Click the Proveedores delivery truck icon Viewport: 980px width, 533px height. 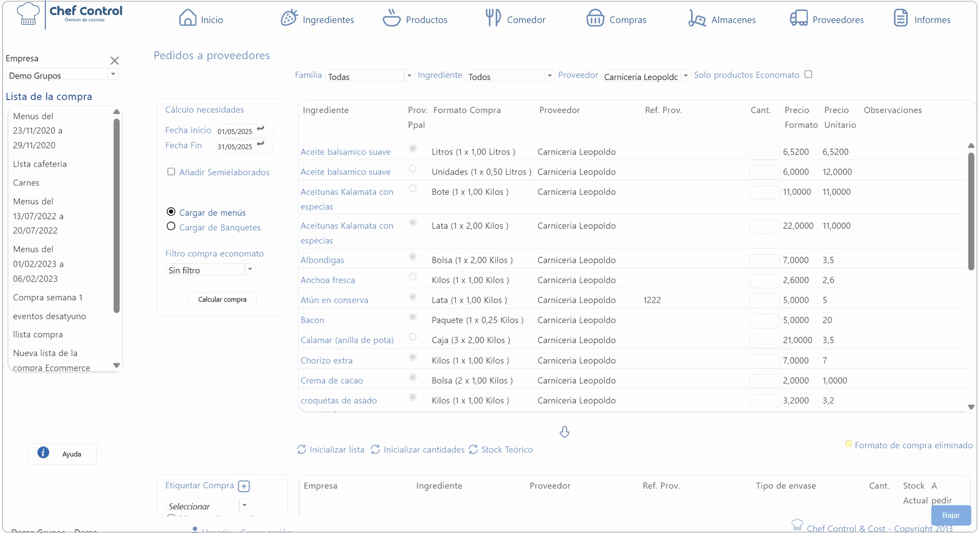pyautogui.click(x=799, y=18)
